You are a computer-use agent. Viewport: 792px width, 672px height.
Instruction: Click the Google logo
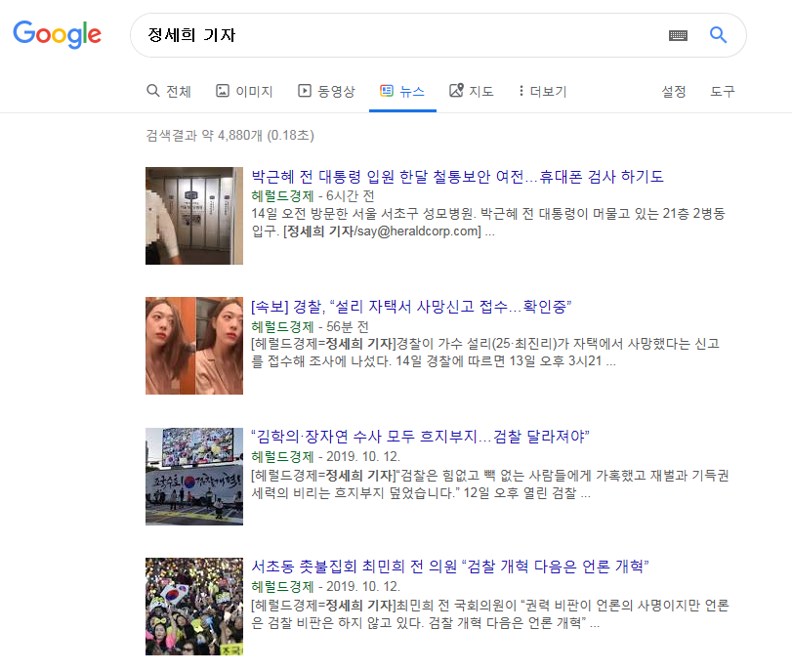click(57, 35)
